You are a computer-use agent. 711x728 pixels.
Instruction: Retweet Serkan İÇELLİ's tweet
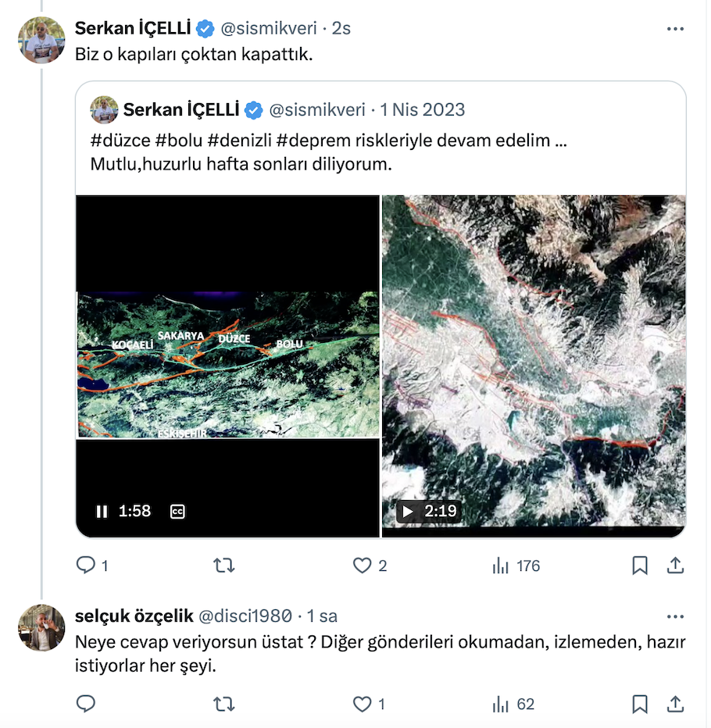click(x=224, y=566)
